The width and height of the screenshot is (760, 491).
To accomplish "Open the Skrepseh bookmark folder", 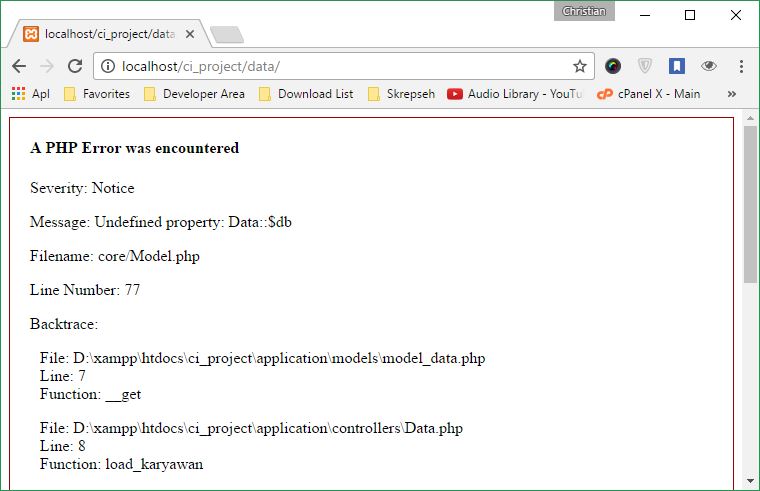I will 401,94.
